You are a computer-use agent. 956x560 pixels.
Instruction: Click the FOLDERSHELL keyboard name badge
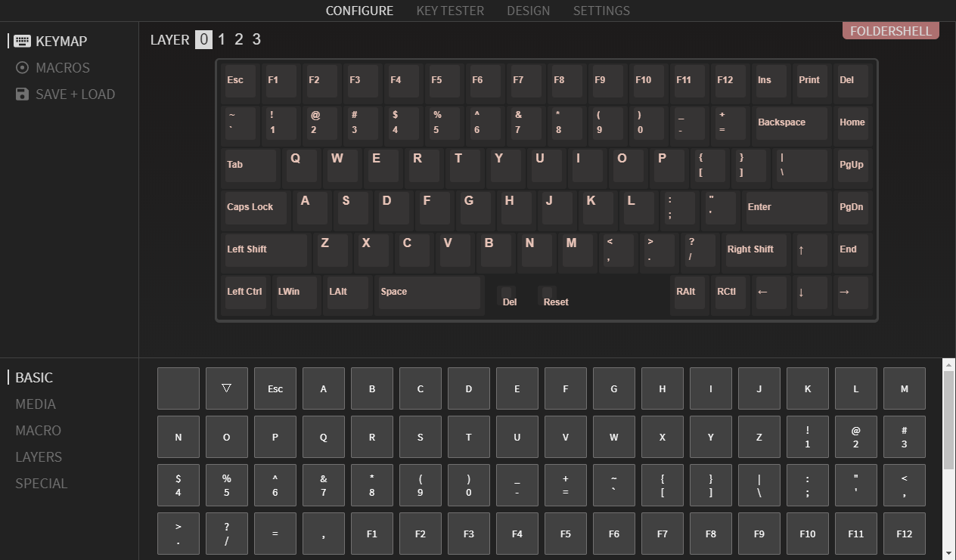tap(890, 31)
